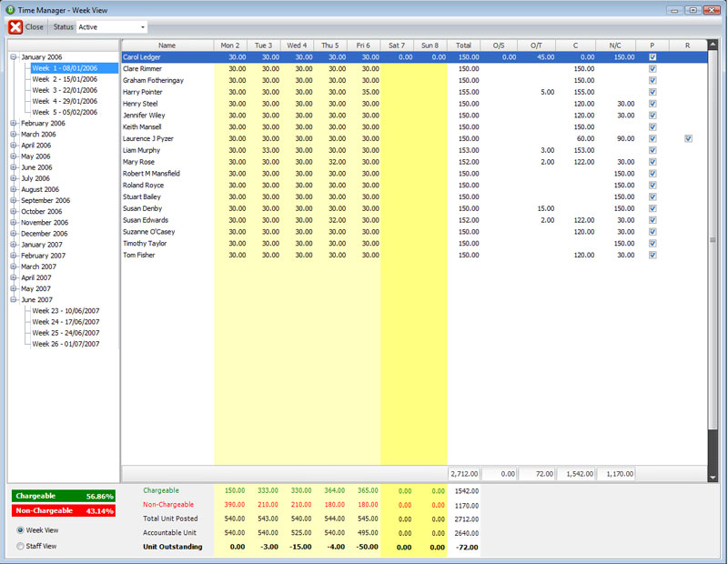728x564 pixels.
Task: Expand the August 2006 tree node
Action: click(14, 189)
